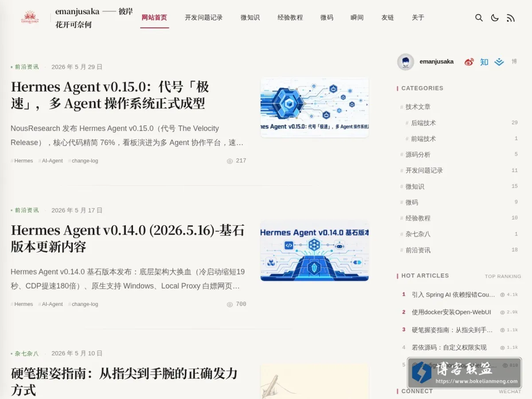Click the Hermes Agent v0.15.0 thumbnail image
This screenshot has width=532, height=399.
pos(314,107)
